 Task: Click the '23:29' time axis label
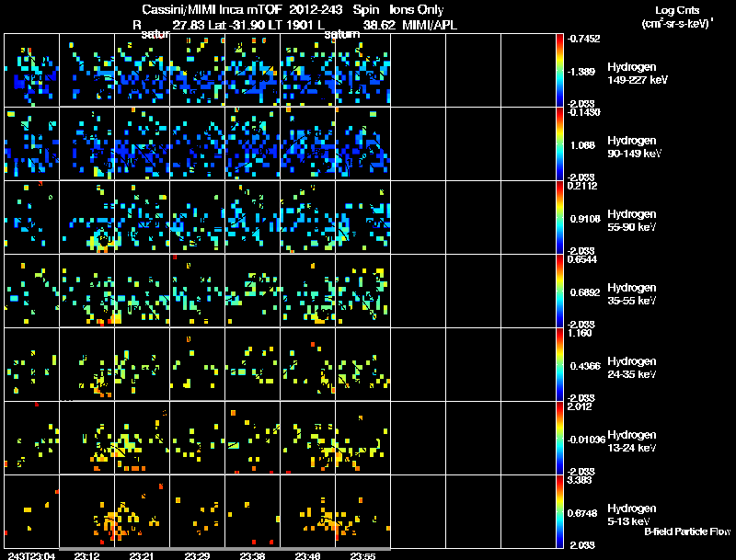(197, 555)
